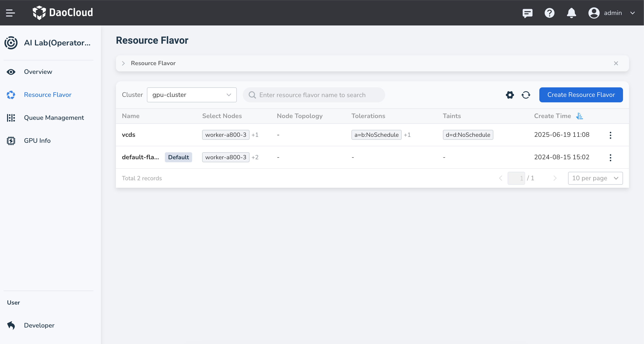Screen dimensions: 644x344
Task: Navigate to Queue Management
Action: click(x=54, y=118)
